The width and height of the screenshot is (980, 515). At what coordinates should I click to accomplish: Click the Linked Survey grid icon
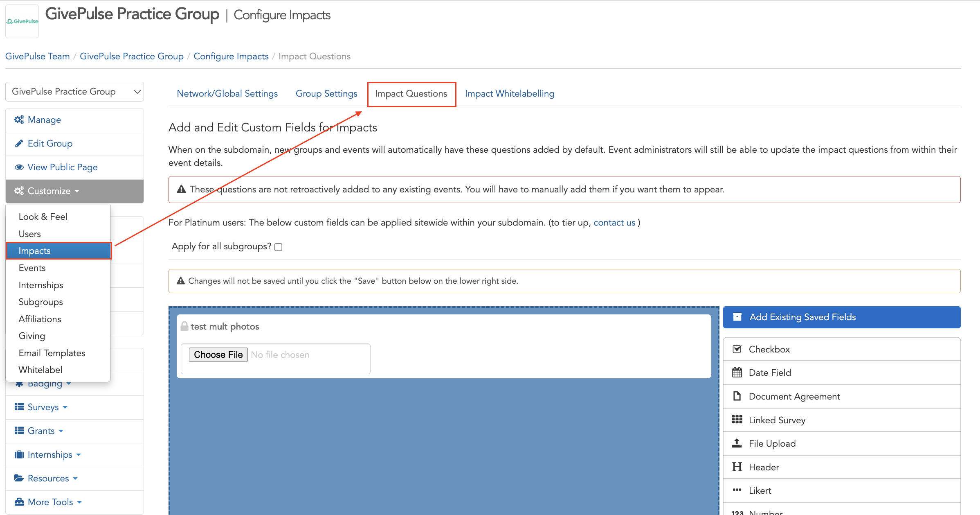tap(737, 420)
